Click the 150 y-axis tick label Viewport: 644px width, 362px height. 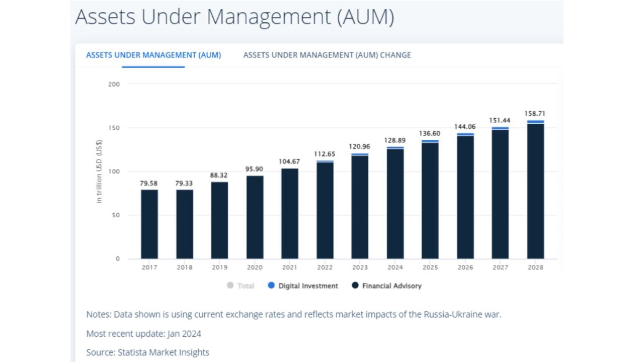tap(114, 128)
